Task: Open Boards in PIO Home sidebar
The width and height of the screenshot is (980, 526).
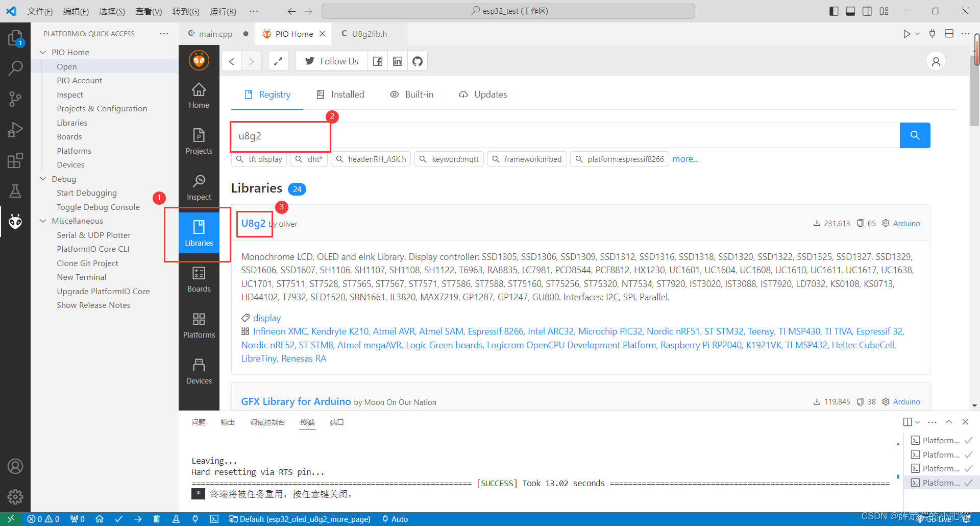Action: [199, 279]
